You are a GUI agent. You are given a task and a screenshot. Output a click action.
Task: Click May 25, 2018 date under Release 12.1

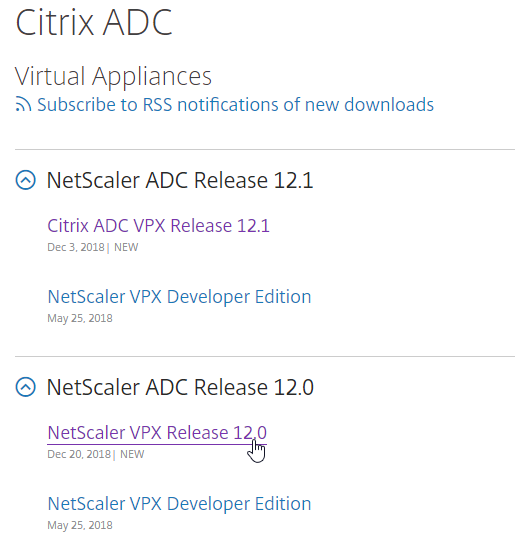tap(80, 318)
